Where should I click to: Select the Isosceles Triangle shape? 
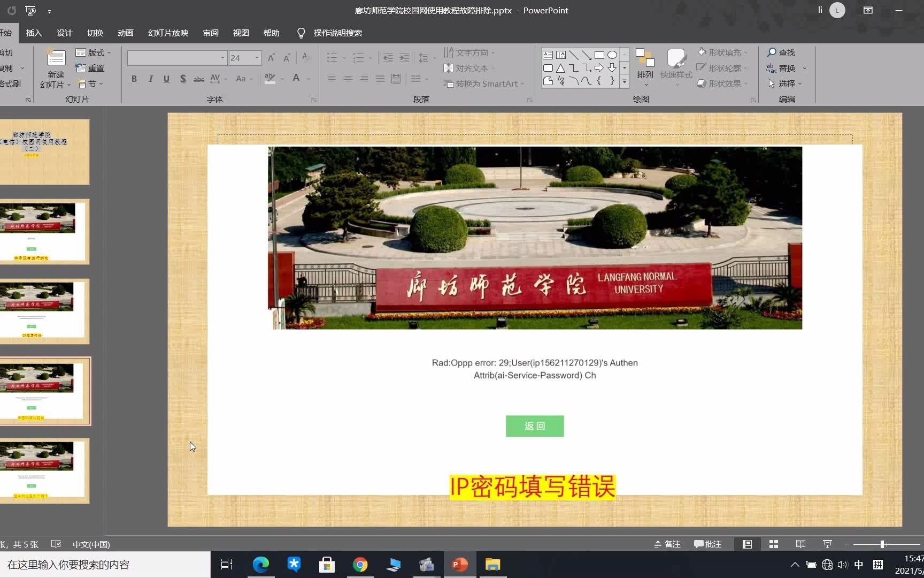pos(560,68)
